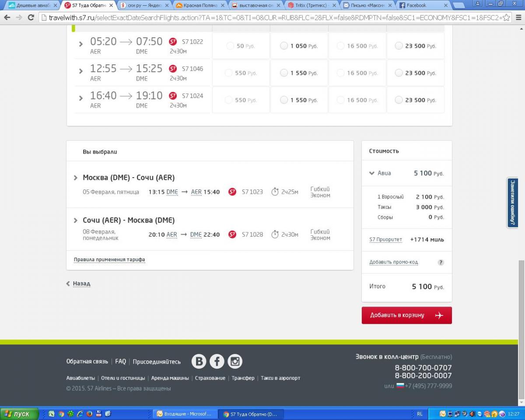Image resolution: width=525 pixels, height=420 pixels.
Task: Open the пуск Start button
Action: [19, 414]
